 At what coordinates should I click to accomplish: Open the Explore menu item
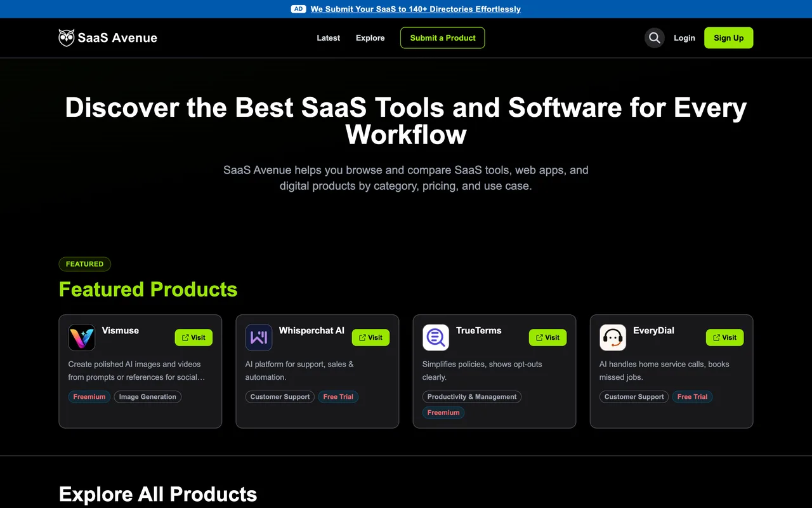pyautogui.click(x=370, y=38)
